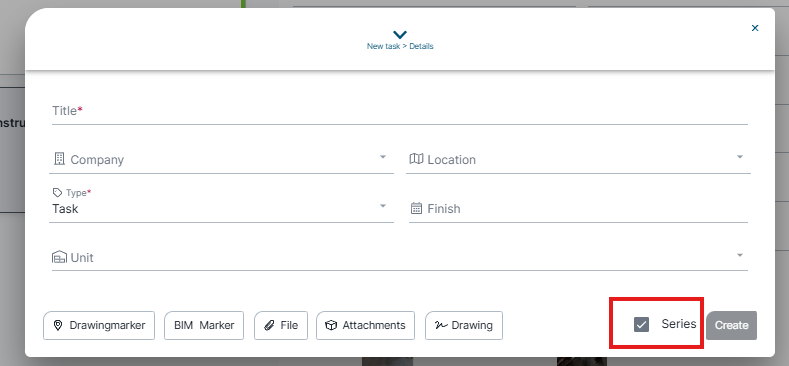
Task: Open the Type dropdown showing Task
Action: pyautogui.click(x=221, y=205)
